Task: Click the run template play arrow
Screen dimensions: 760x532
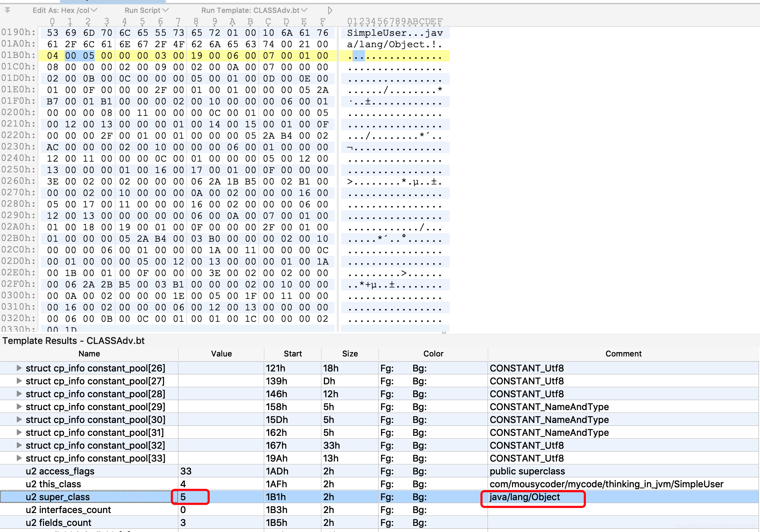Action: 330,10
